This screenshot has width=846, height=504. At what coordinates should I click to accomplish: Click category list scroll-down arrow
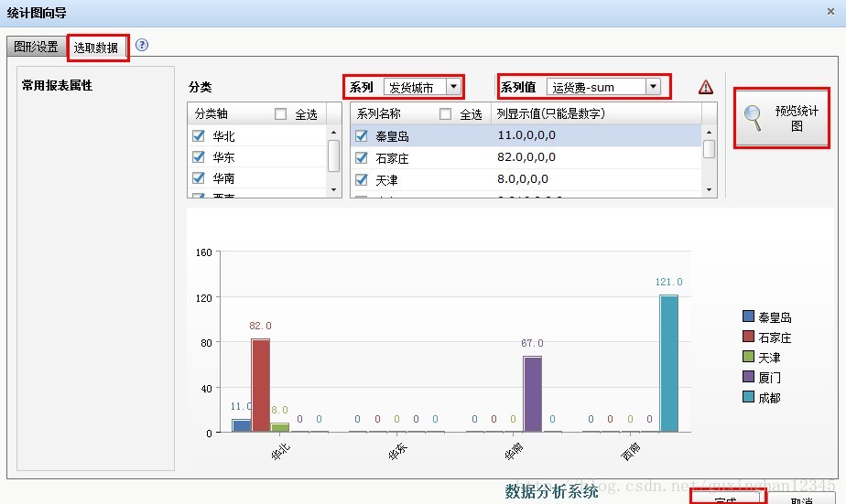(334, 189)
